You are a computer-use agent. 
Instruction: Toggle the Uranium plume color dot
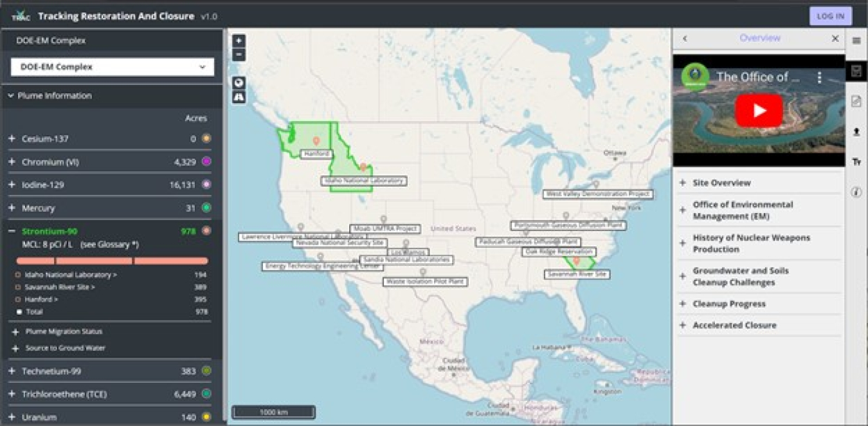(x=206, y=417)
